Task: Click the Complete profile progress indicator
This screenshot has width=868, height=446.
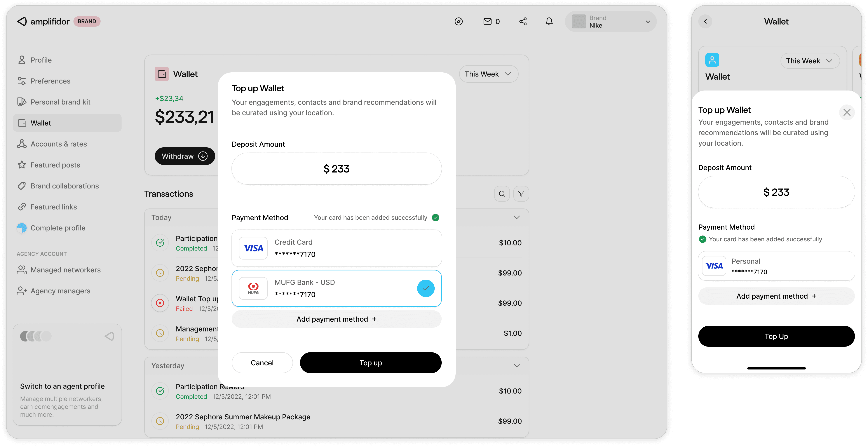Action: pyautogui.click(x=22, y=228)
